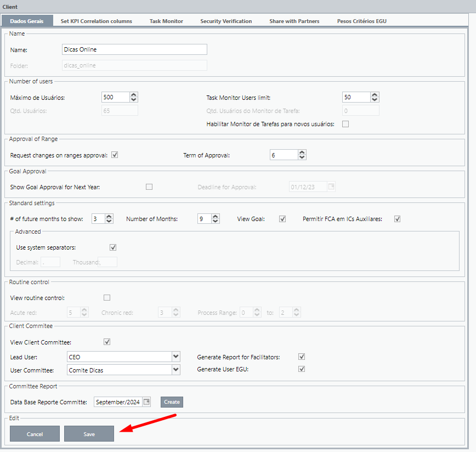Click the Create report button
This screenshot has height=452, width=476.
click(x=172, y=402)
